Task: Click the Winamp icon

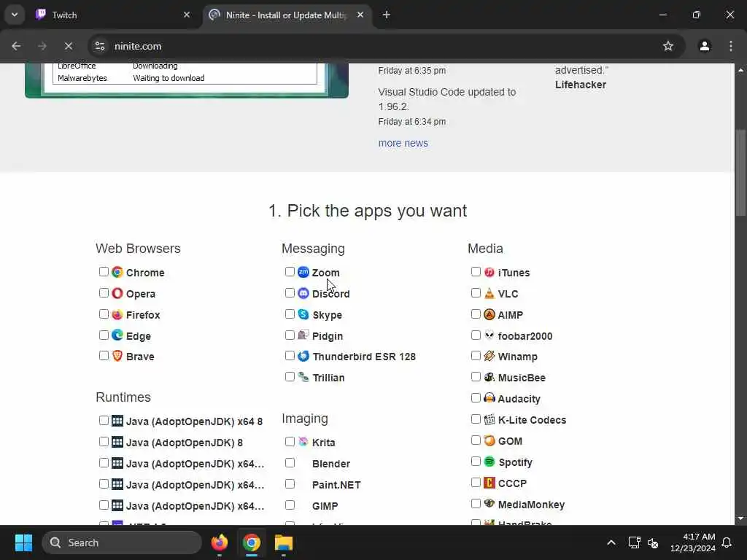Action: [489, 356]
